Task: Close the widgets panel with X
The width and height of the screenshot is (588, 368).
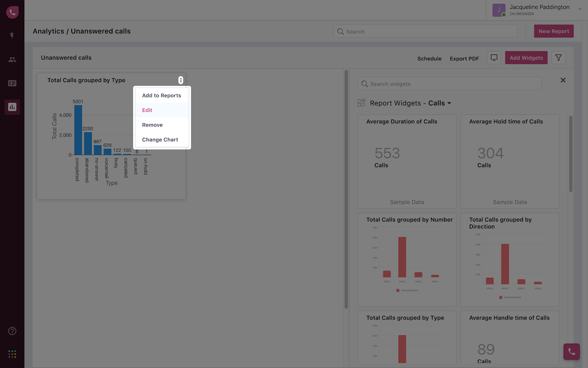Action: (563, 80)
